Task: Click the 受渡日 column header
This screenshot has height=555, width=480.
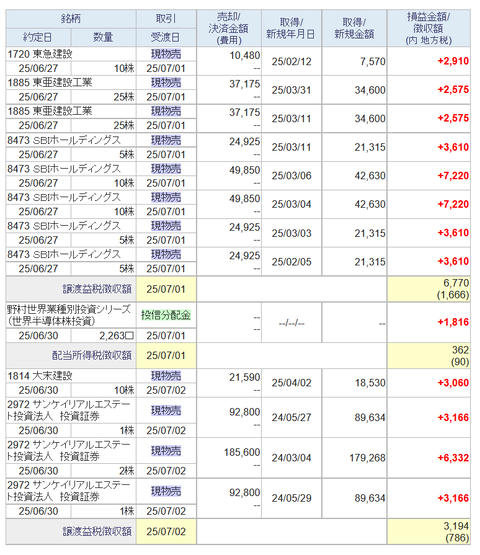Action: pyautogui.click(x=166, y=37)
